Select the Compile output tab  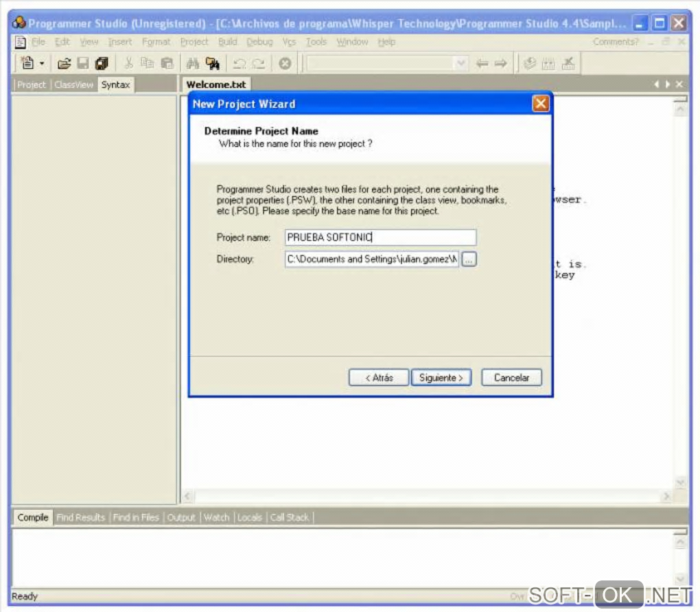tap(32, 517)
